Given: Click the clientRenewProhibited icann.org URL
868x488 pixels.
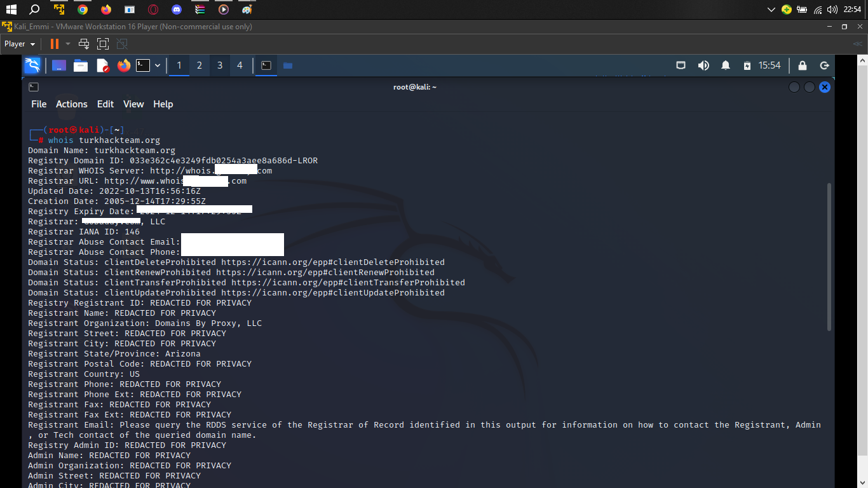Looking at the screenshot, I should tap(325, 273).
